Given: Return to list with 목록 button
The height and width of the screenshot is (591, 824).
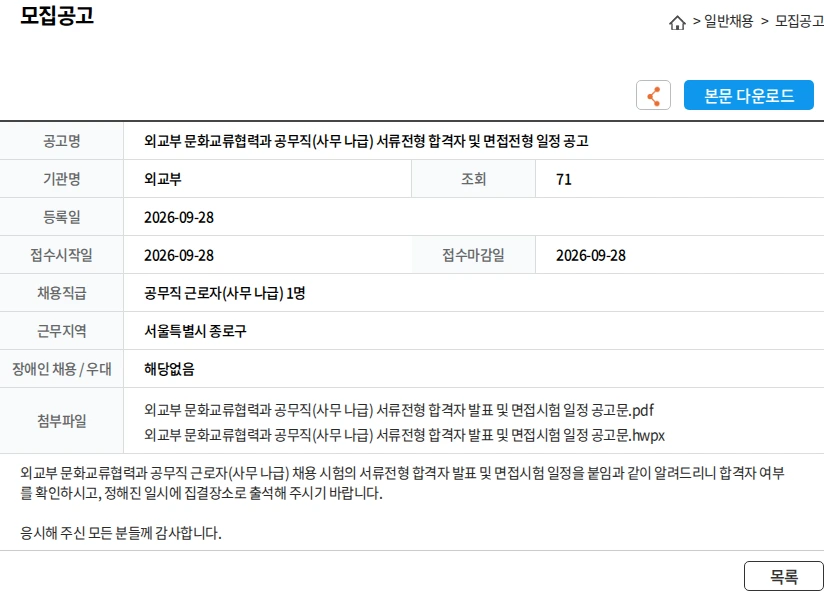Looking at the screenshot, I should pos(784,576).
